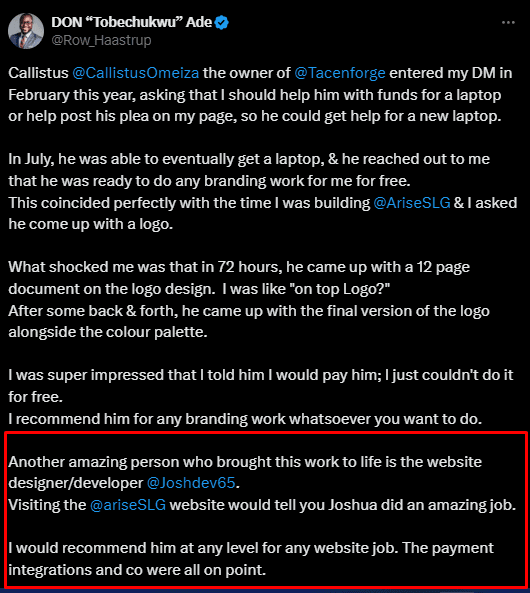Click the line starting "integrations and co were all"
Screen dimensions: 530x593
pos(137,570)
